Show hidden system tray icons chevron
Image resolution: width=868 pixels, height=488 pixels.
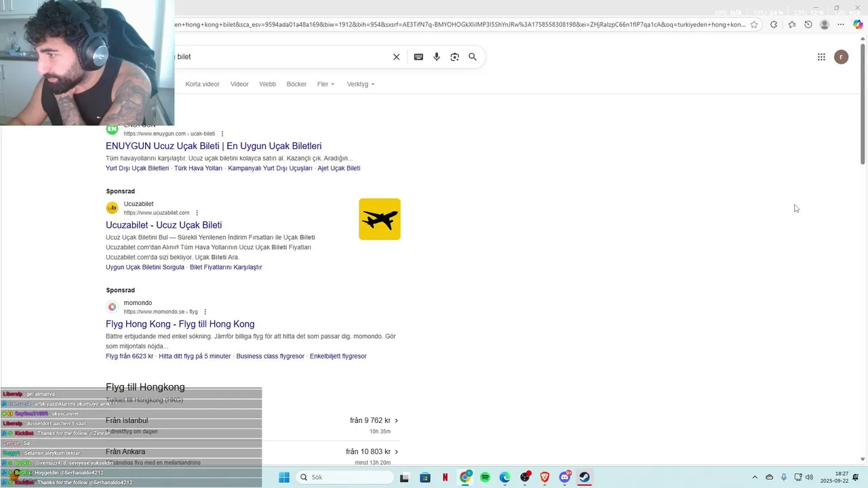[755, 477]
